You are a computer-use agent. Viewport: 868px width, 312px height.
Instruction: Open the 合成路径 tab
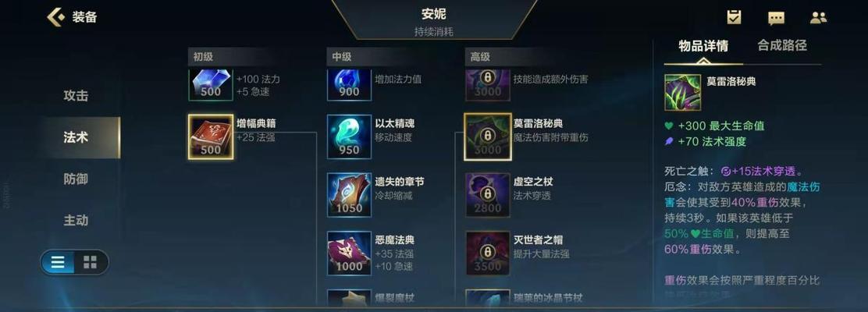tap(781, 45)
